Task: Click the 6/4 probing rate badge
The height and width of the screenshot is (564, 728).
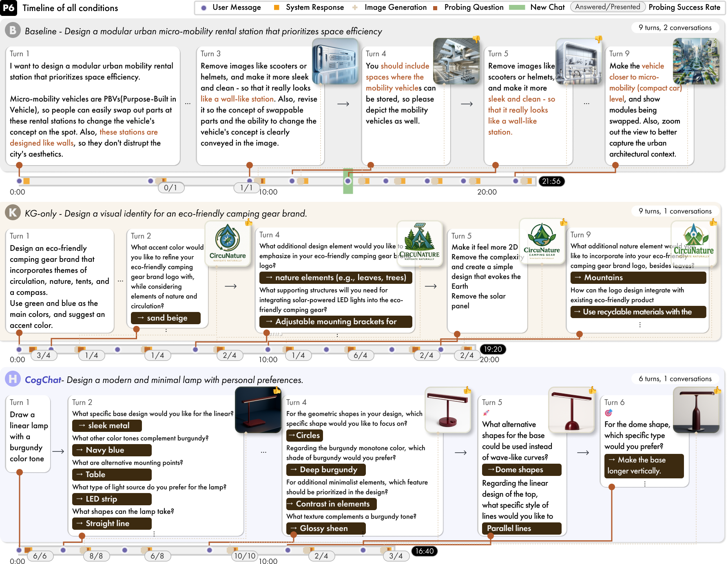Action: pyautogui.click(x=361, y=355)
